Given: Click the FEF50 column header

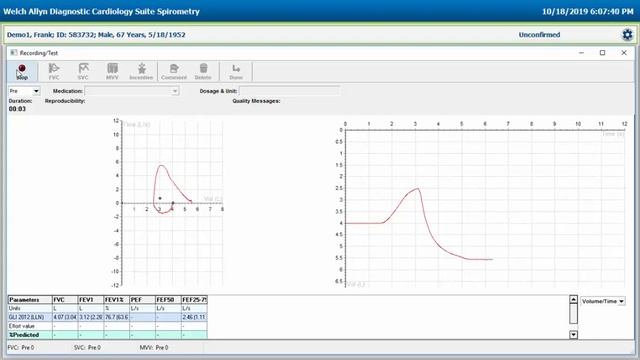Looking at the screenshot, I should click(168, 300).
